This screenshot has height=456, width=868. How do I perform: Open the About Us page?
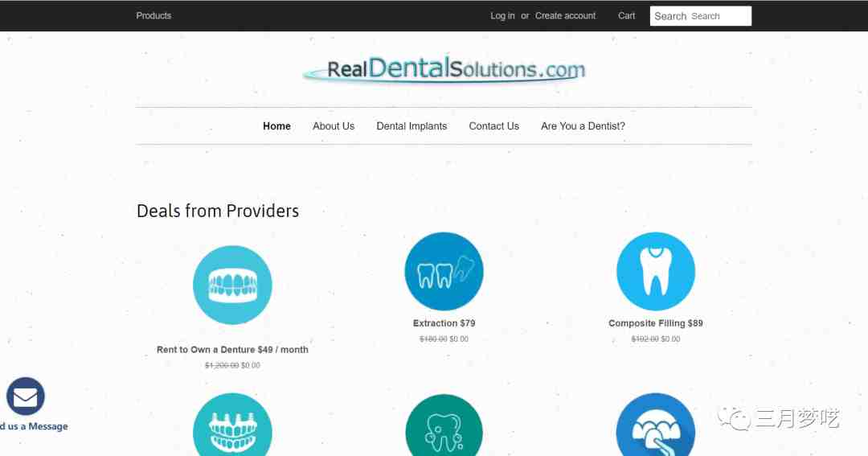[x=334, y=126]
